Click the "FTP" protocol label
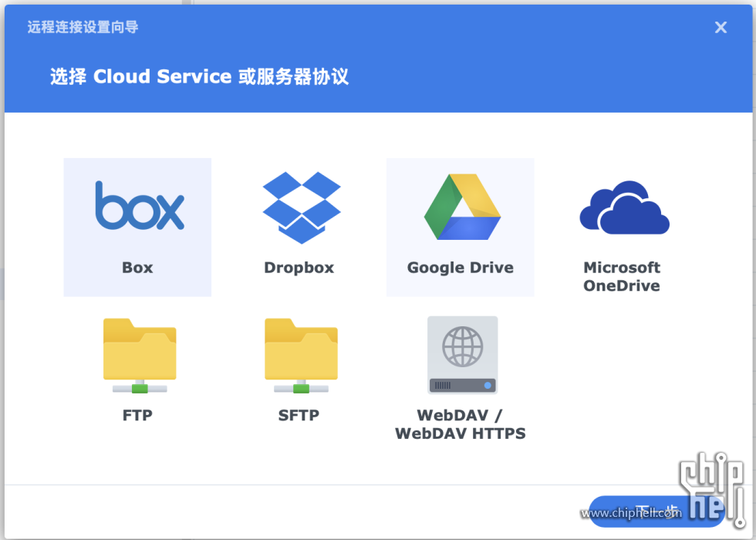The height and width of the screenshot is (540, 756). pos(137,415)
